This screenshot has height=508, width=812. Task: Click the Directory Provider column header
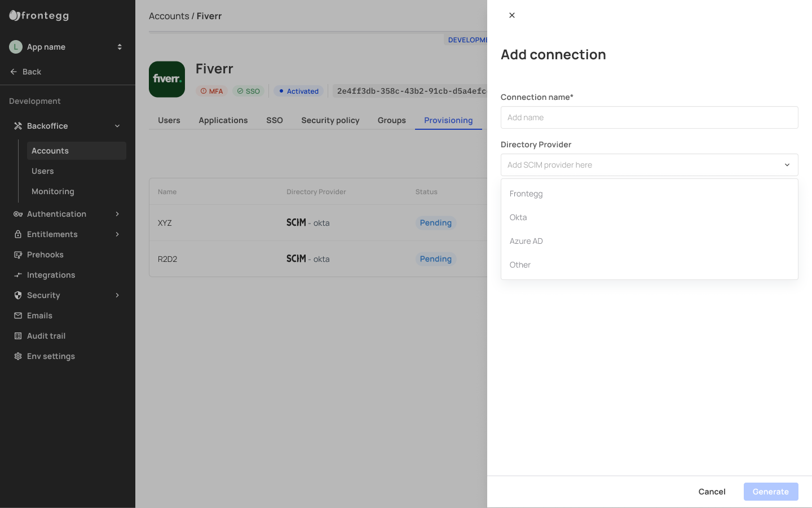click(x=316, y=192)
